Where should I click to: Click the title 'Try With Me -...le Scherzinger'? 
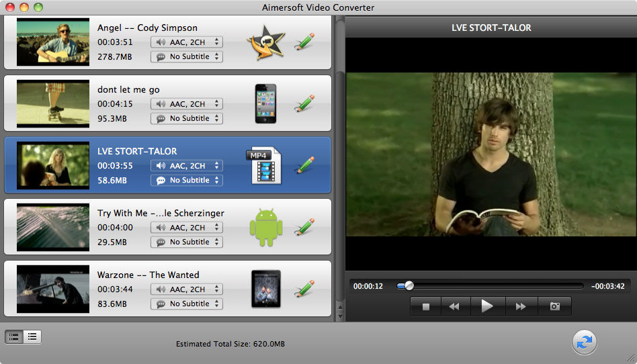161,213
